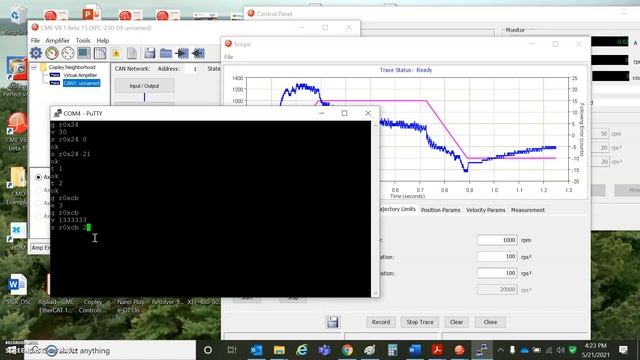Open the Help menu in CME
This screenshot has height=360, width=640.
coord(102,40)
